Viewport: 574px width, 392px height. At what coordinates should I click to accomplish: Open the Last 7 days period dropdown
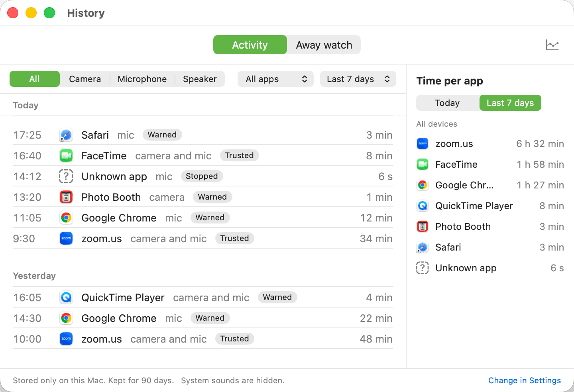click(358, 79)
